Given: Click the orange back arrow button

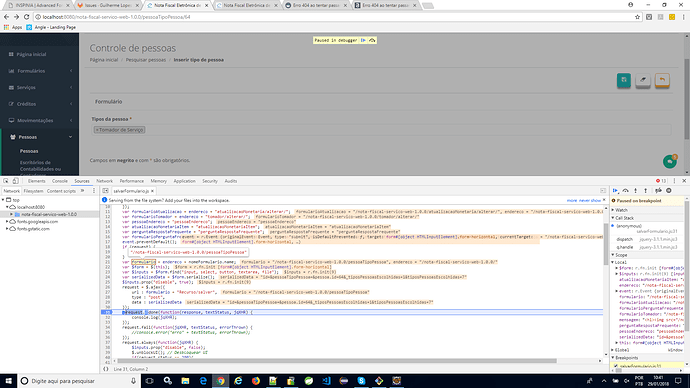Looking at the screenshot, I should click(x=662, y=80).
